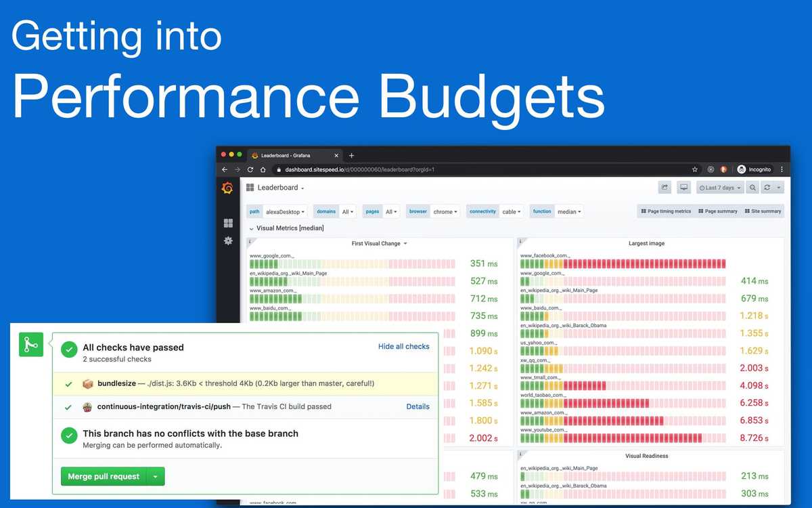Open the chrome browser filter dropdown

click(x=445, y=211)
